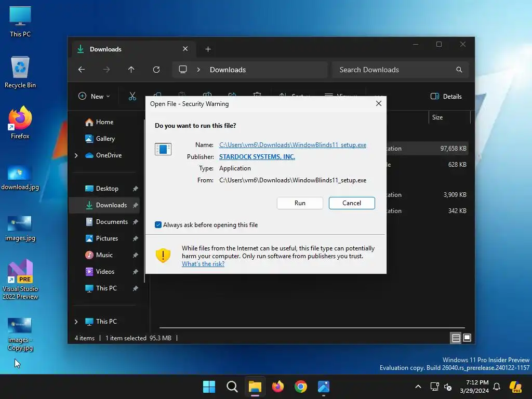Image resolution: width=532 pixels, height=399 pixels.
Task: Click the WindowBlinds11_setup.exe name link
Action: [x=292, y=145]
